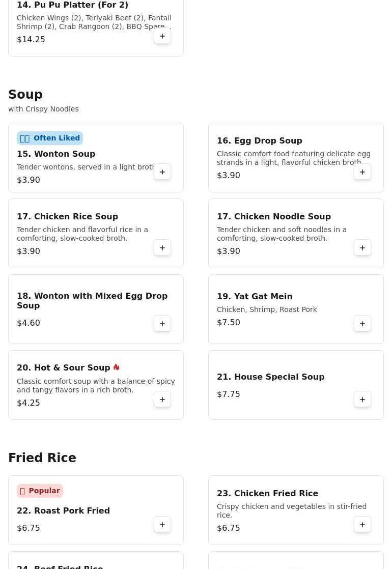Add Wonton with Mixed Egg Drop Soup
The height and width of the screenshot is (569, 392).
[x=162, y=324]
